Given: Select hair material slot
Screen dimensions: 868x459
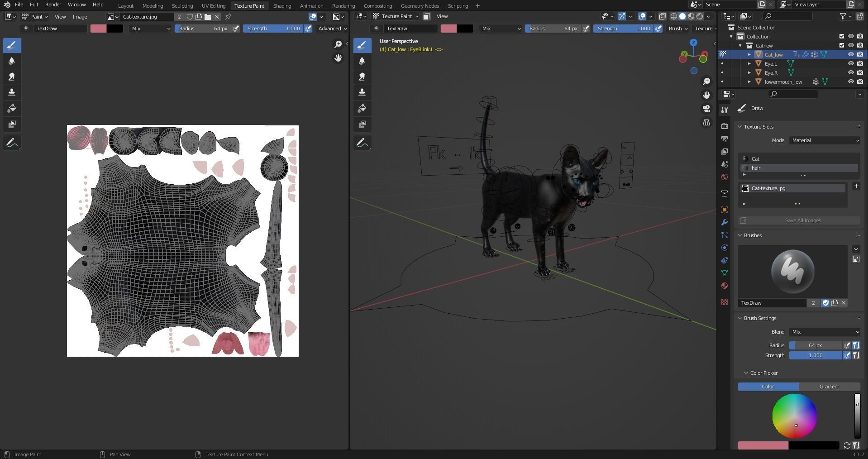Looking at the screenshot, I should tap(799, 168).
